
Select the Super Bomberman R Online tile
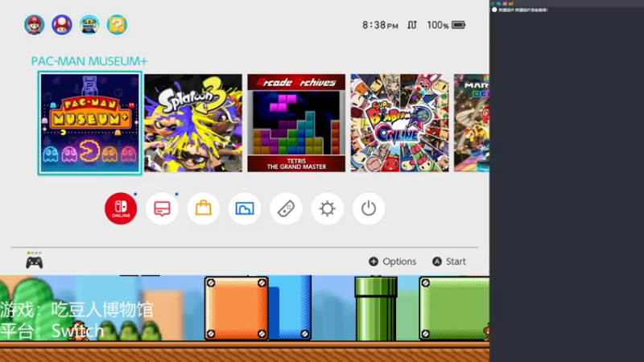[399, 123]
